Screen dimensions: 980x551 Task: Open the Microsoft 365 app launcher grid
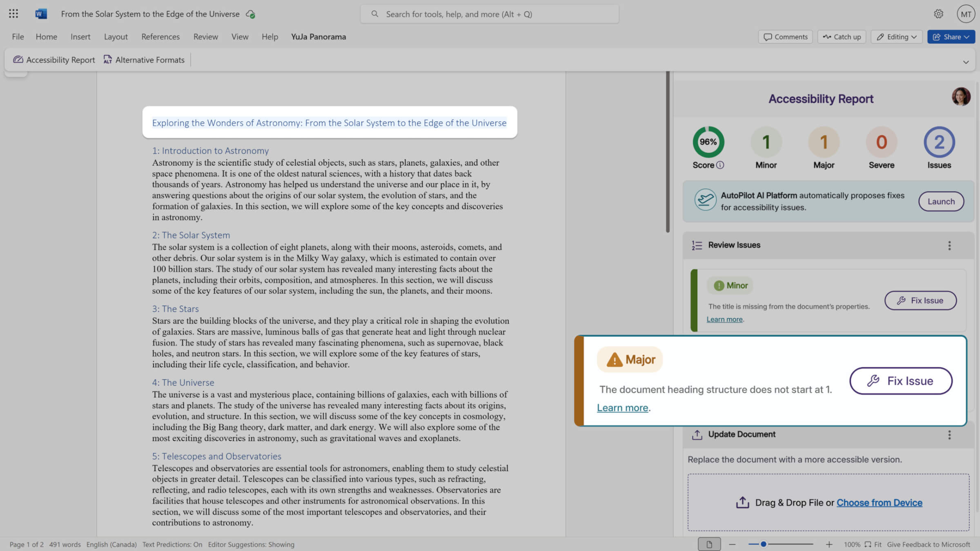pos(13,13)
